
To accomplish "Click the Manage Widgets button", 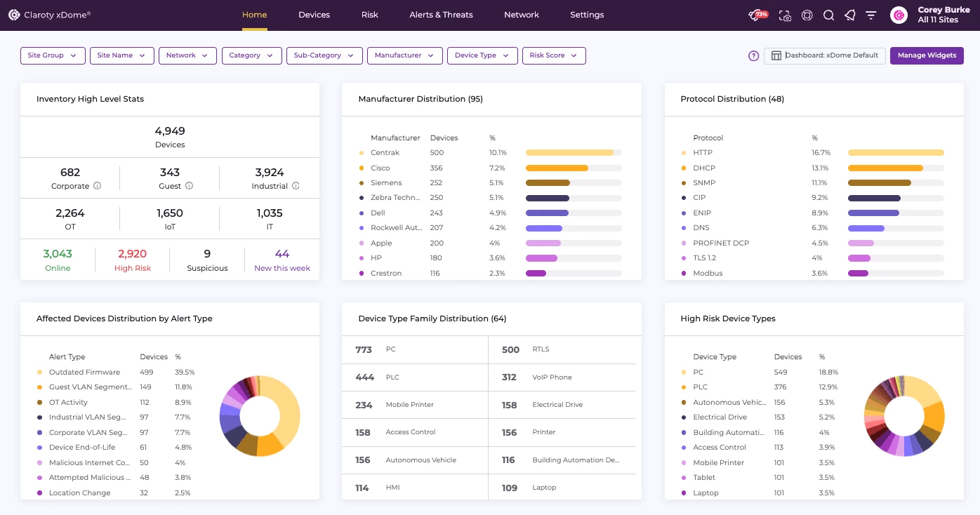I will click(927, 55).
